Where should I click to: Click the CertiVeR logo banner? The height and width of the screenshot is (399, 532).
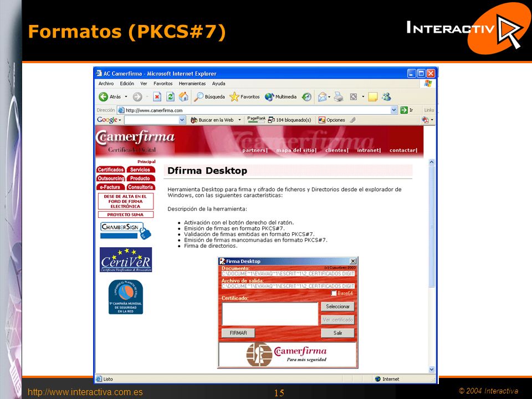126,259
